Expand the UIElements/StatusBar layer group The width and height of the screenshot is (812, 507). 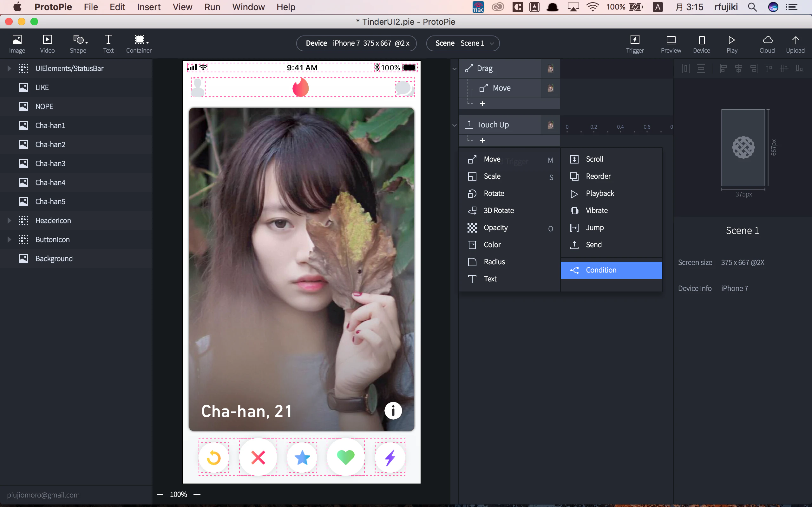coord(10,68)
